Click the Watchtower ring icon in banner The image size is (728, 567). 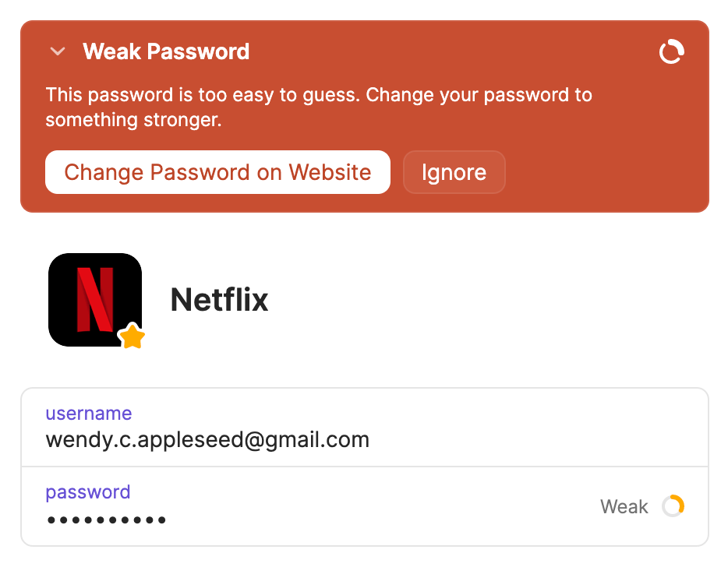point(671,53)
